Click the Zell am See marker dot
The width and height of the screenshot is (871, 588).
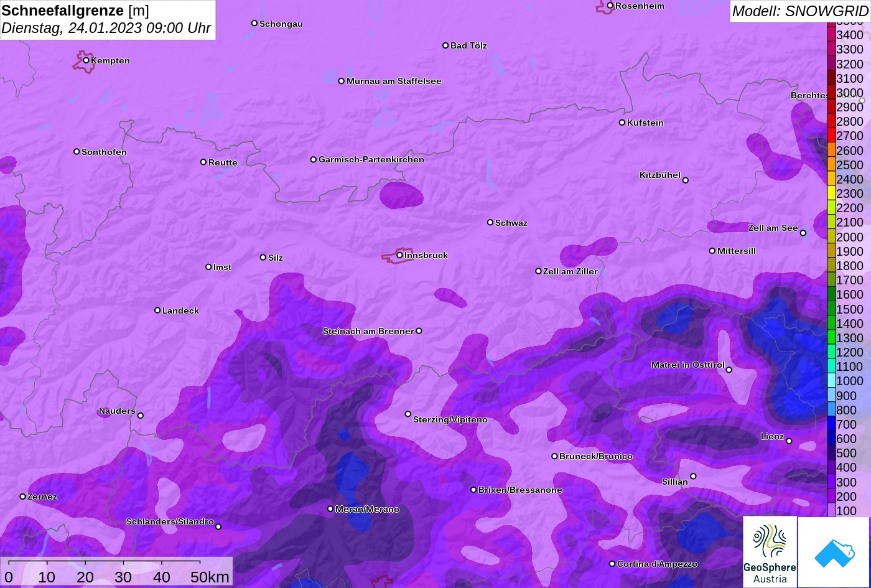pos(803,233)
